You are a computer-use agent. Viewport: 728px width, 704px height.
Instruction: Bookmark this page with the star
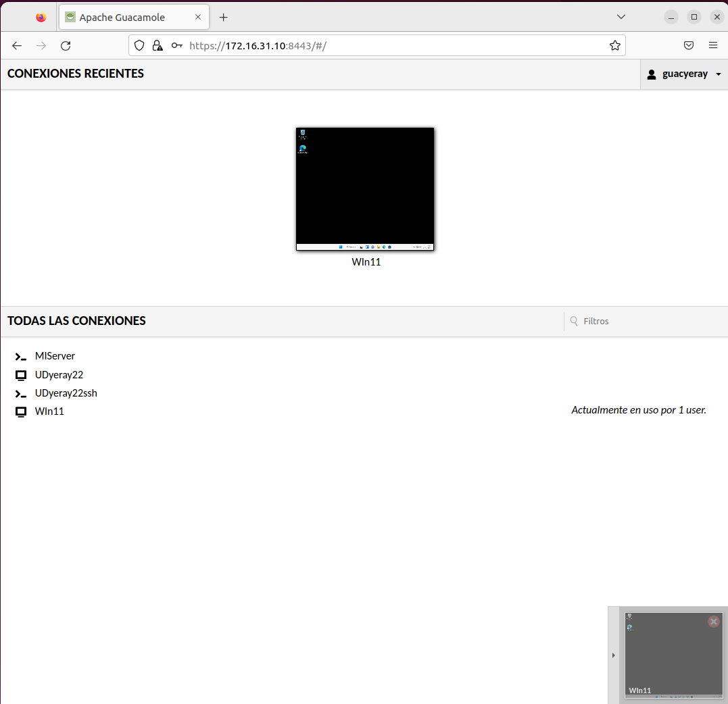[614, 45]
